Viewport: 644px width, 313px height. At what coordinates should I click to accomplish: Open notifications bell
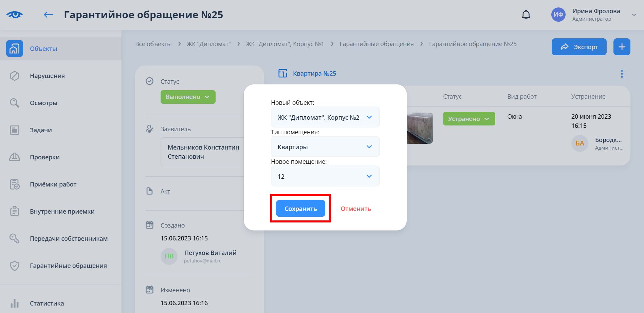[526, 15]
